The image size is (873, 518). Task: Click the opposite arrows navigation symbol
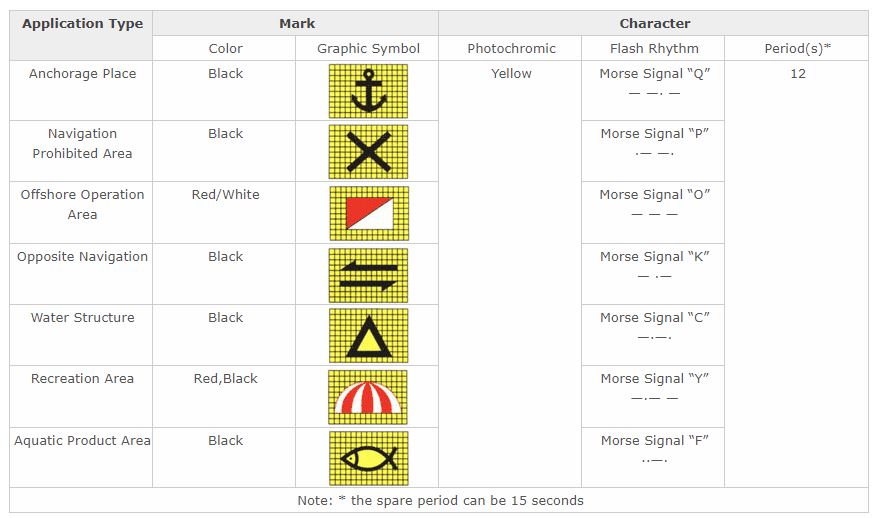click(368, 275)
